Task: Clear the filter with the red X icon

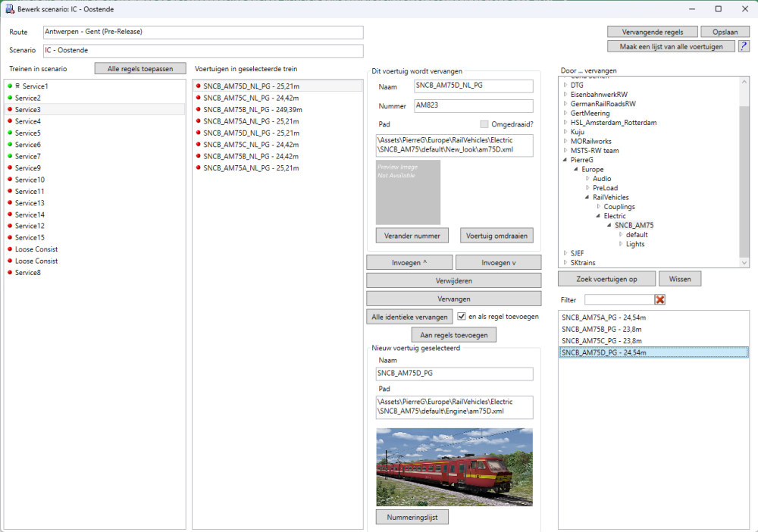Action: coord(660,300)
